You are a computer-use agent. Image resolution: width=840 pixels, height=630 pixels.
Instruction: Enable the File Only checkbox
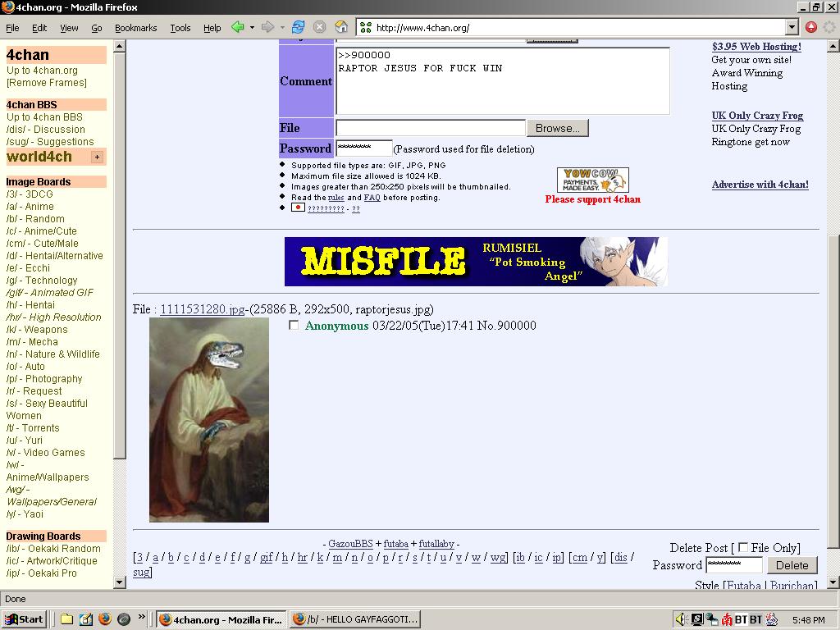point(743,547)
